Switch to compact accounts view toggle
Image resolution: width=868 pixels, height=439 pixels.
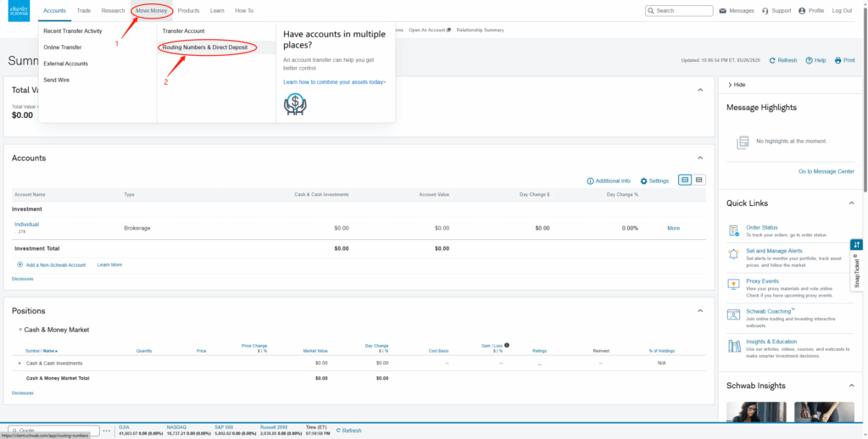[x=698, y=180]
